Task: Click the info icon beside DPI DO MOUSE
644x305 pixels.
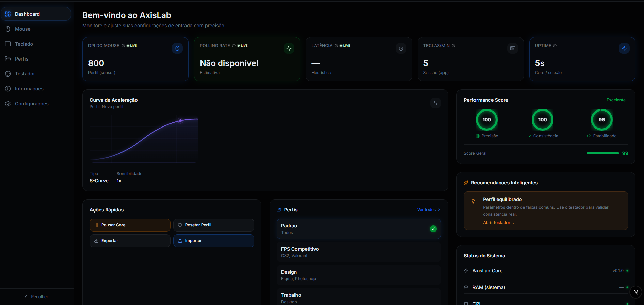Action: [123, 46]
